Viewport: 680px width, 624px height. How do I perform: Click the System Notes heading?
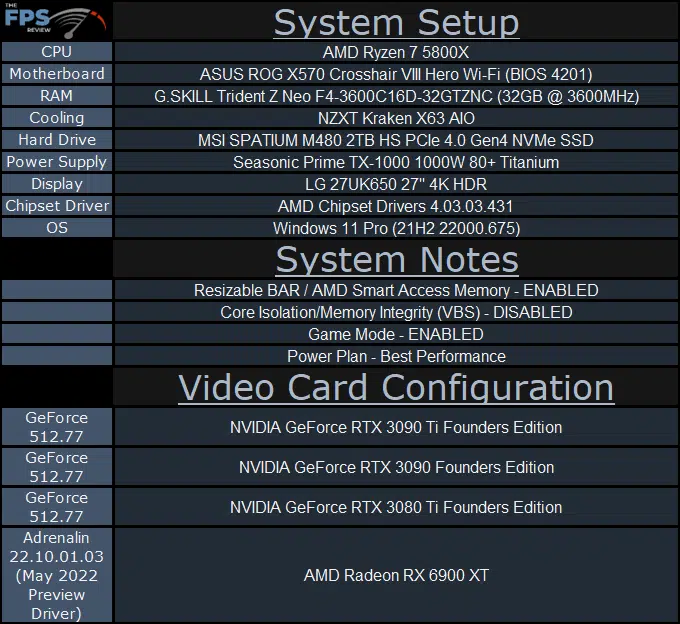[x=396, y=260]
